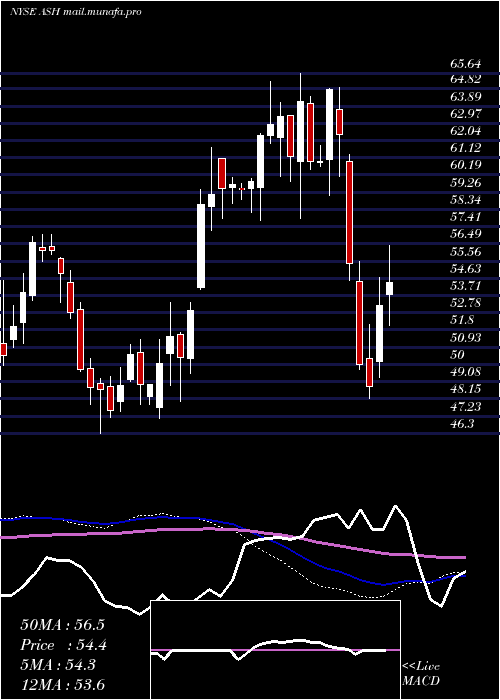The height and width of the screenshot is (700, 500).
Task: Click the 58.34 price level label
Action: (466, 200)
